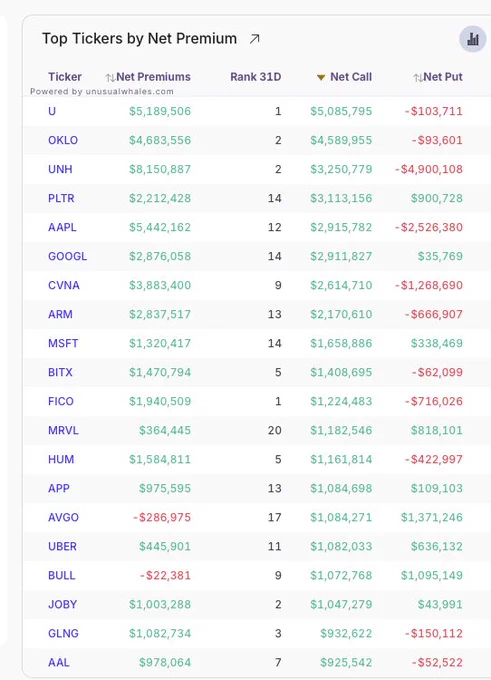491x680 pixels.
Task: Open the JOBY ticker link
Action: coord(62,605)
